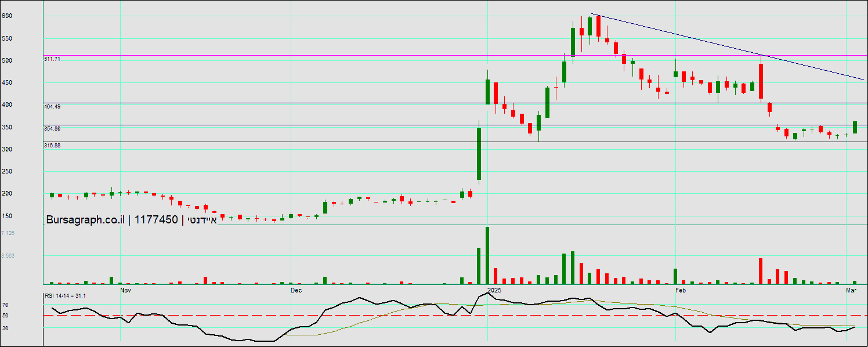
Task: Click the 300 price axis label
Action: [x=7, y=149]
